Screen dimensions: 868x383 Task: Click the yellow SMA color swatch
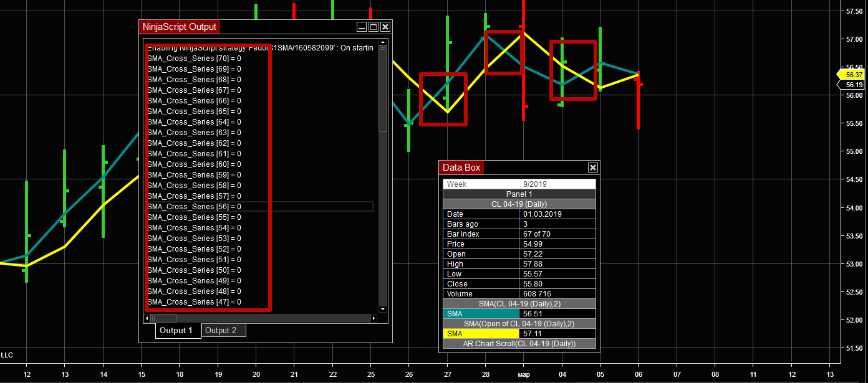[x=481, y=334]
